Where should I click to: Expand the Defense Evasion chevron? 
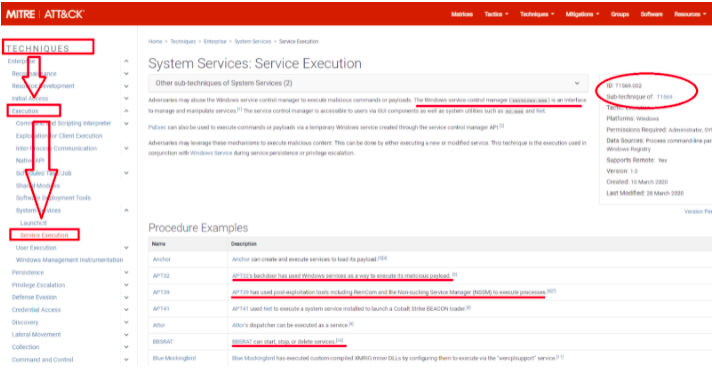[x=126, y=297]
